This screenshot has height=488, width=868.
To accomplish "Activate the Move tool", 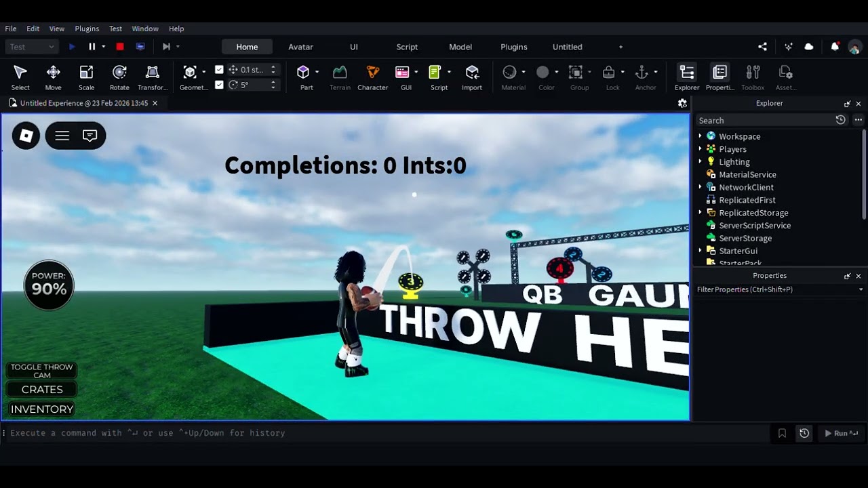I will (x=53, y=77).
